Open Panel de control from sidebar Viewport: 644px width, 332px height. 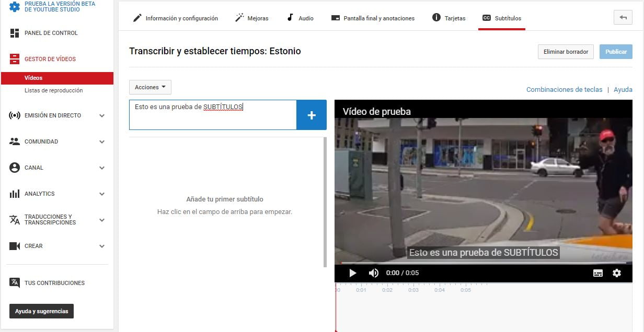pos(51,33)
